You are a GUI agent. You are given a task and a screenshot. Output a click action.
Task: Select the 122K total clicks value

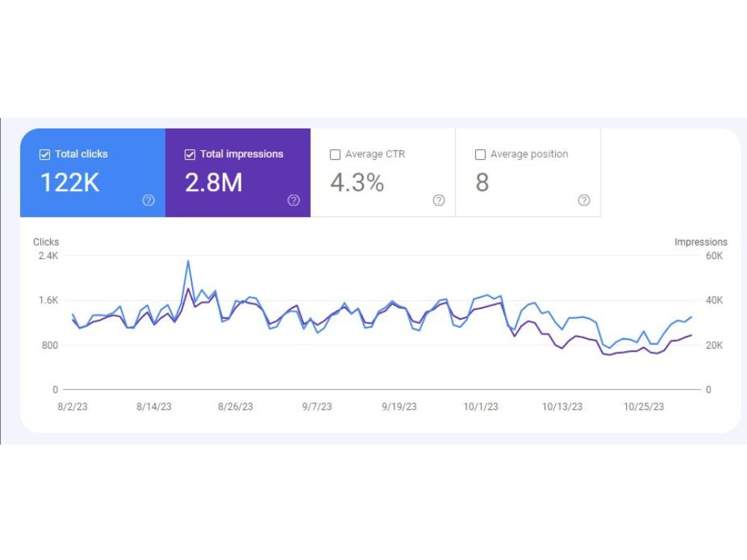70,182
